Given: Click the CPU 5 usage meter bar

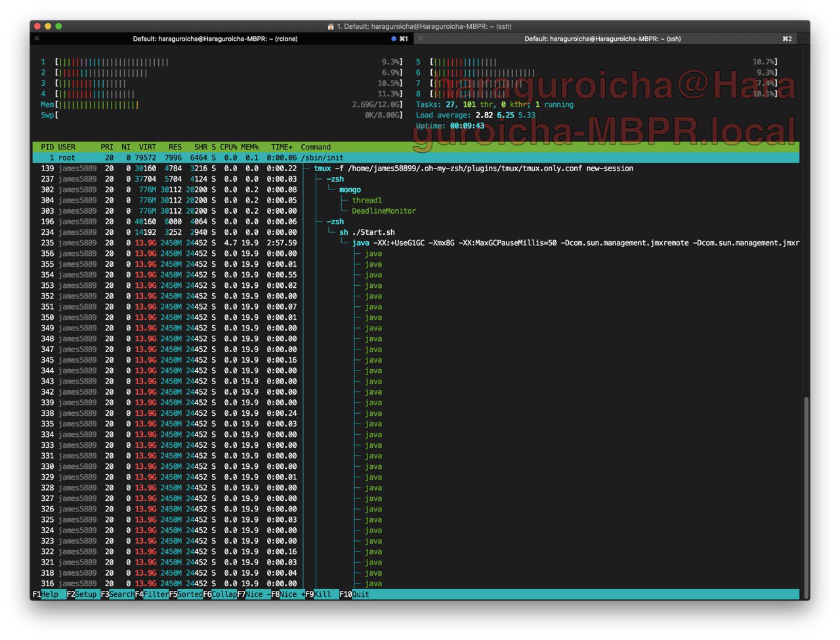Looking at the screenshot, I should coord(604,62).
